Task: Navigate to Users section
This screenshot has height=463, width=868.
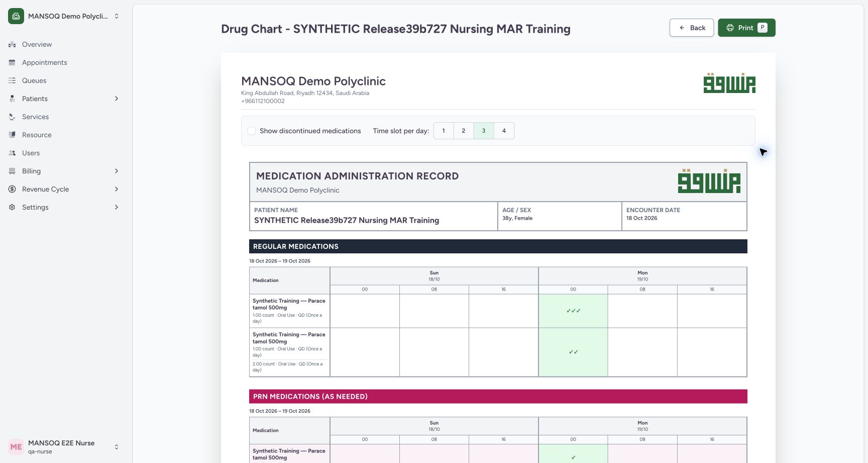Action: tap(31, 153)
